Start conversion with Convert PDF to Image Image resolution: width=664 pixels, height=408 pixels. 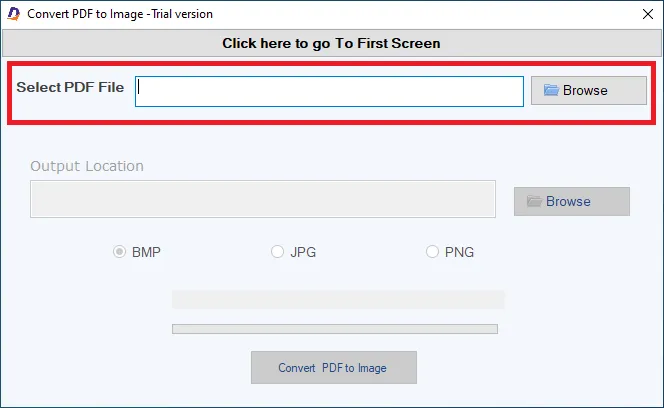pyautogui.click(x=334, y=367)
